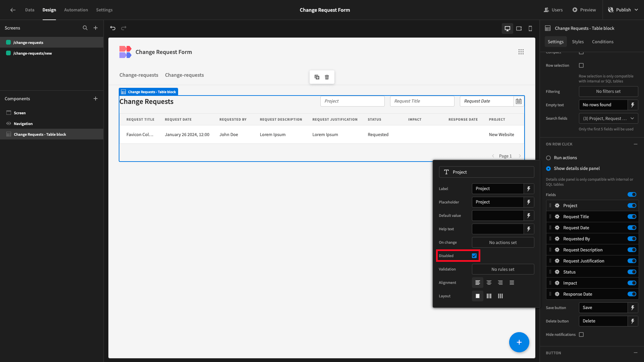Screen dimensions: 644x362
Task: Click the redo arrow icon
Action: click(124, 28)
